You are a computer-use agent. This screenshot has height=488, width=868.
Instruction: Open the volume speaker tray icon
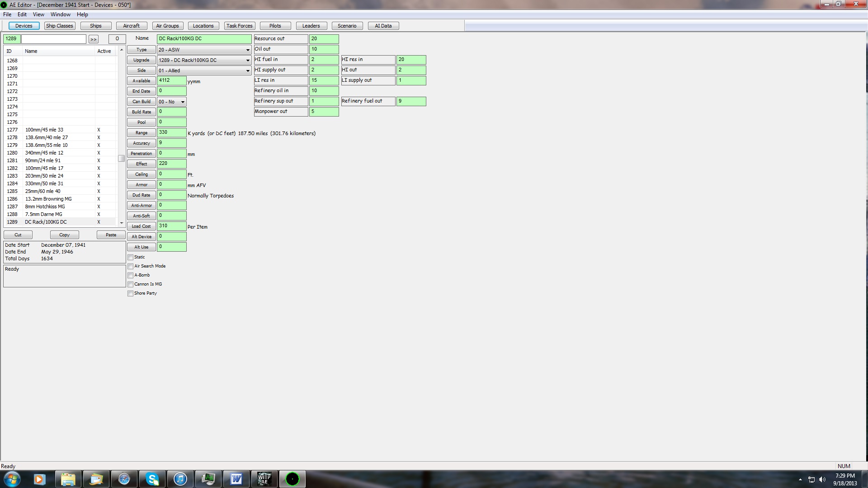pos(822,479)
